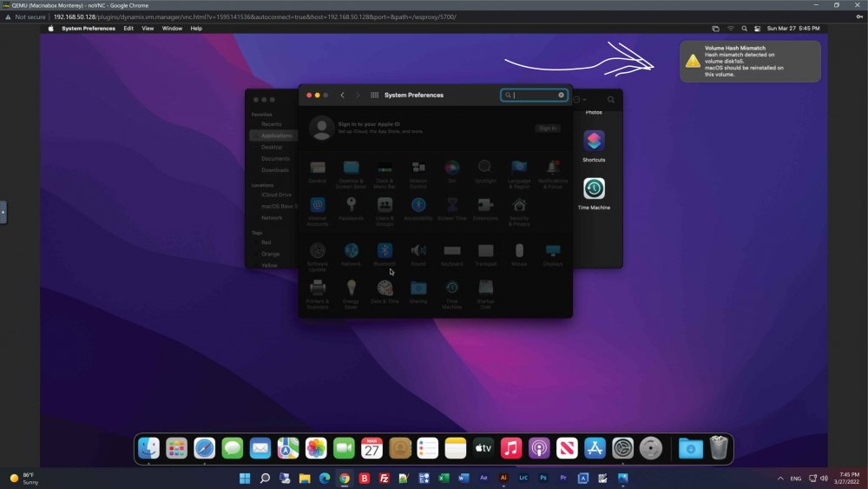Screen dimensions: 868x489
Task: Open the Spotlight preferences pane
Action: pos(485,172)
